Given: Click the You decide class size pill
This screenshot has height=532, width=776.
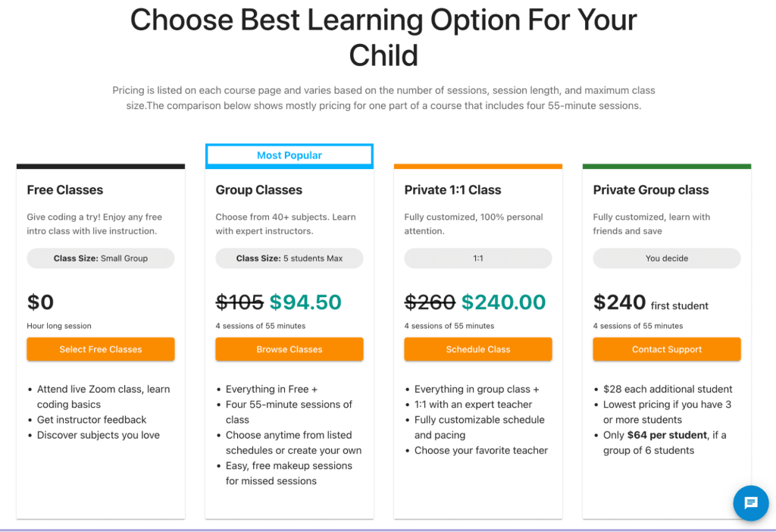Looking at the screenshot, I should tap(666, 258).
